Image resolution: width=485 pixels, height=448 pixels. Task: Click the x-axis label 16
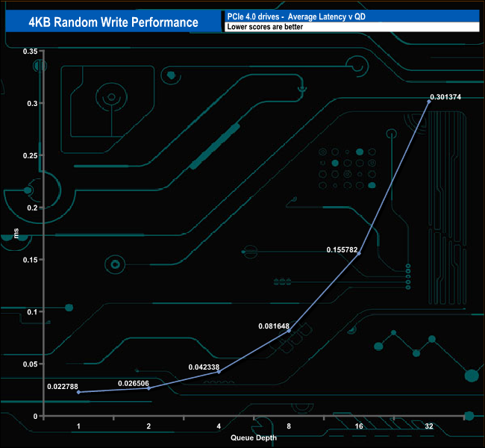click(359, 426)
